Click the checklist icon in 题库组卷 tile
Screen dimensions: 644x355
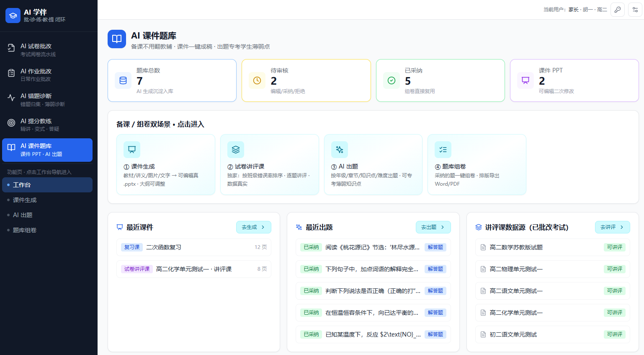(443, 150)
